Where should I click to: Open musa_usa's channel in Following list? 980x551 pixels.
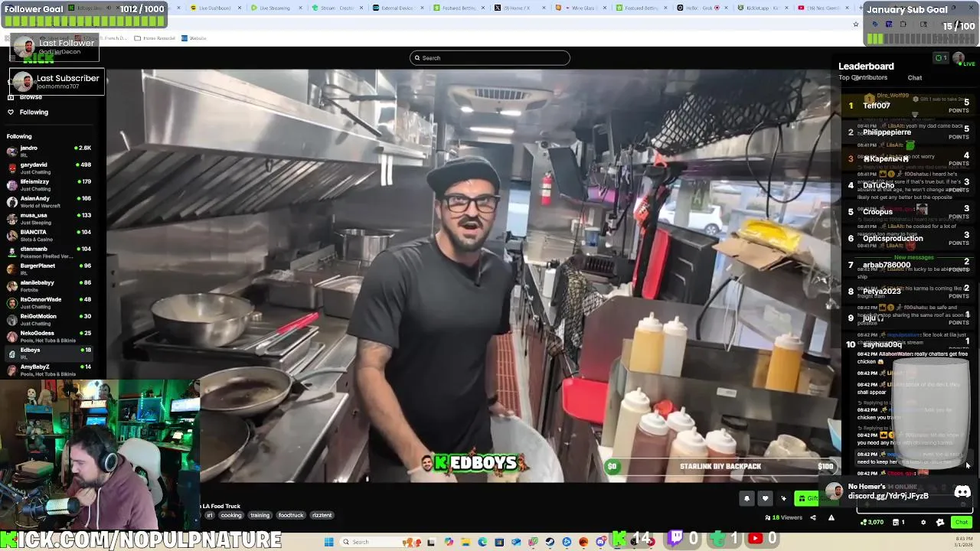click(x=49, y=218)
